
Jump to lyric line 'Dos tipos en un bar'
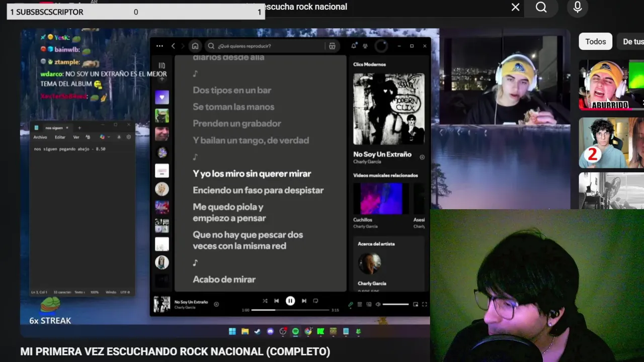(232, 90)
